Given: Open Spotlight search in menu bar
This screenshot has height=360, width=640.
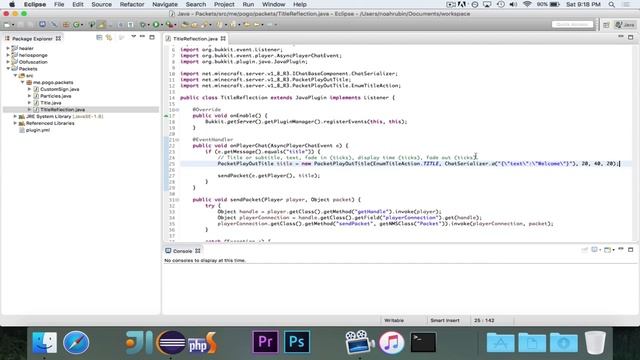Looking at the screenshot, I should 611,4.
